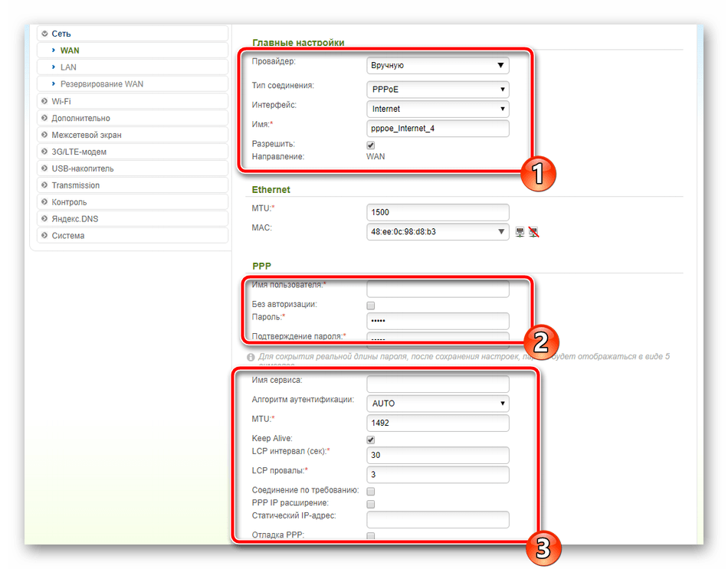
Task: Click the Главные настройки heading
Action: tap(298, 43)
